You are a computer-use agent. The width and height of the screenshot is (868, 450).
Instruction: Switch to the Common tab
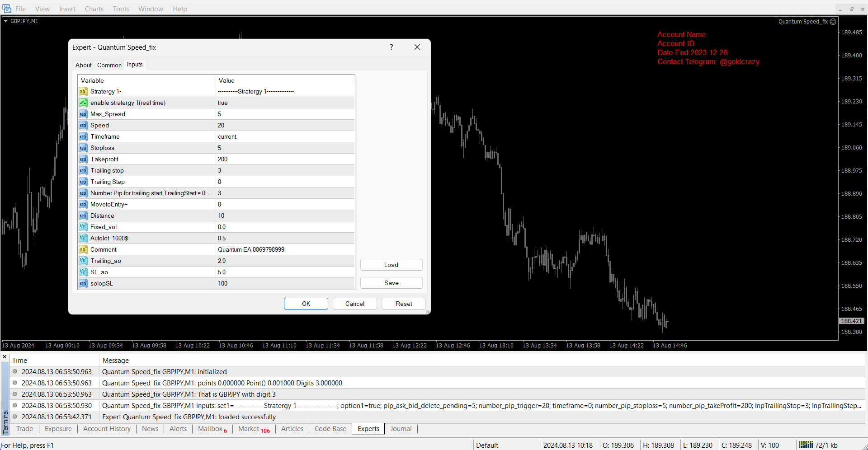coord(109,65)
